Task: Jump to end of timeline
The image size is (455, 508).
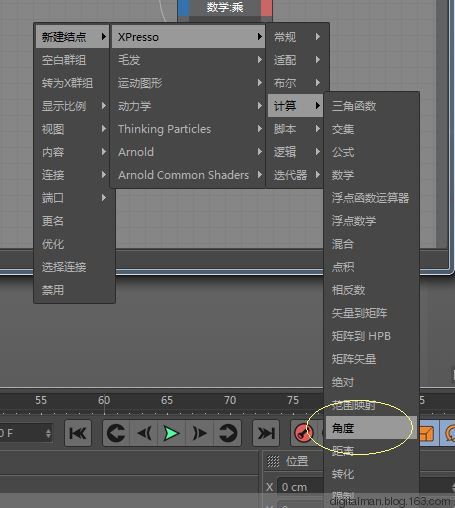Action: (x=266, y=433)
